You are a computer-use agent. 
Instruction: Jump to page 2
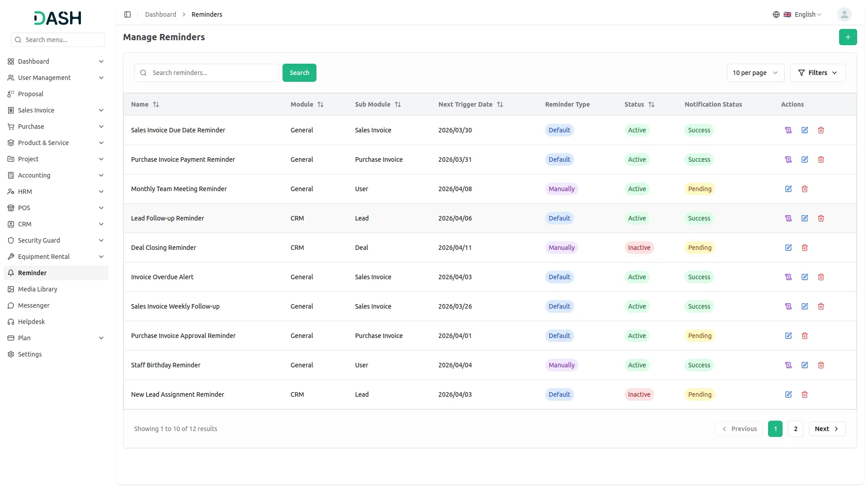[x=795, y=429]
